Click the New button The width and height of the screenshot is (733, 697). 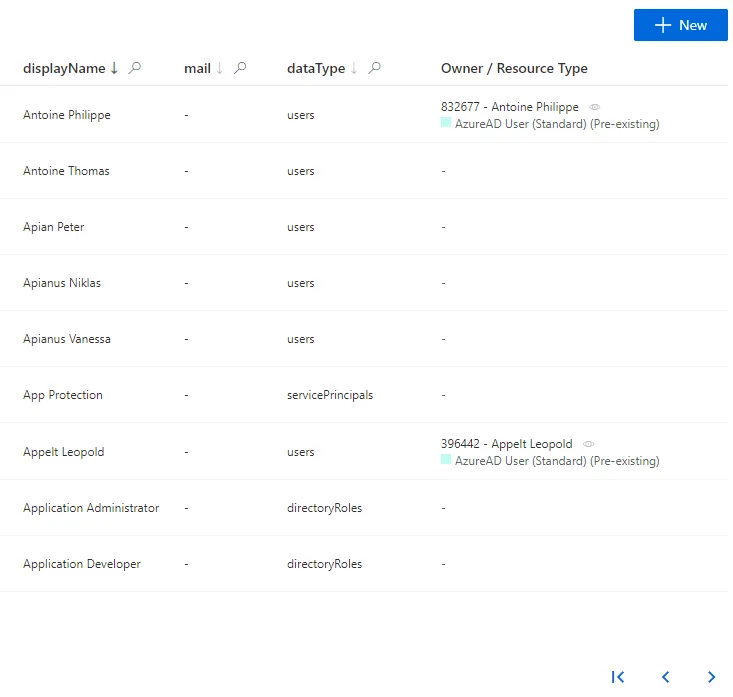coord(680,25)
